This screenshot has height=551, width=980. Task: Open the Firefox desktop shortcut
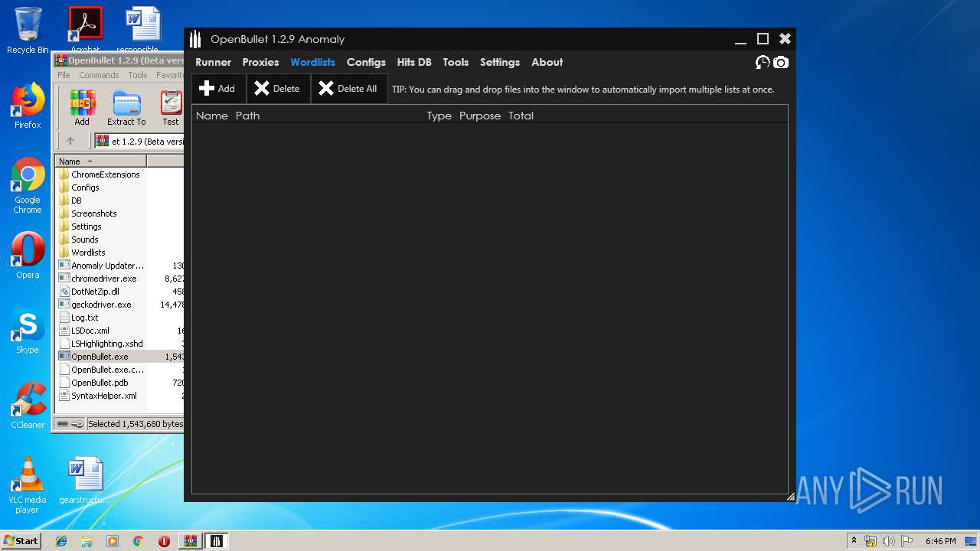[x=28, y=106]
